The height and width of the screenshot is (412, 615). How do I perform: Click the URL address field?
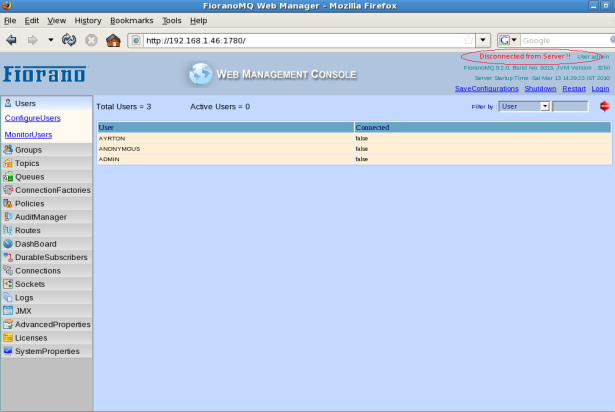(304, 40)
